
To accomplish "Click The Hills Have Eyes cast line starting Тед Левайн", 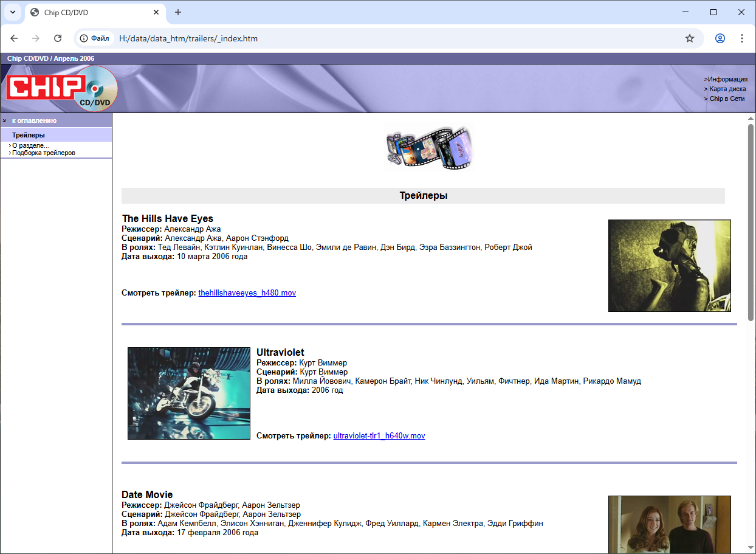I will [x=327, y=248].
